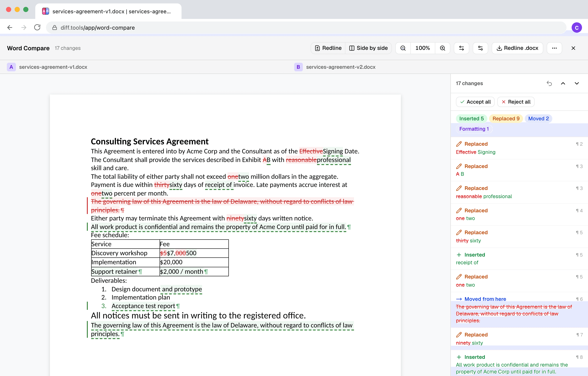Click struck-through word 'Effective' in document
Image resolution: width=588 pixels, height=376 pixels.
click(311, 151)
